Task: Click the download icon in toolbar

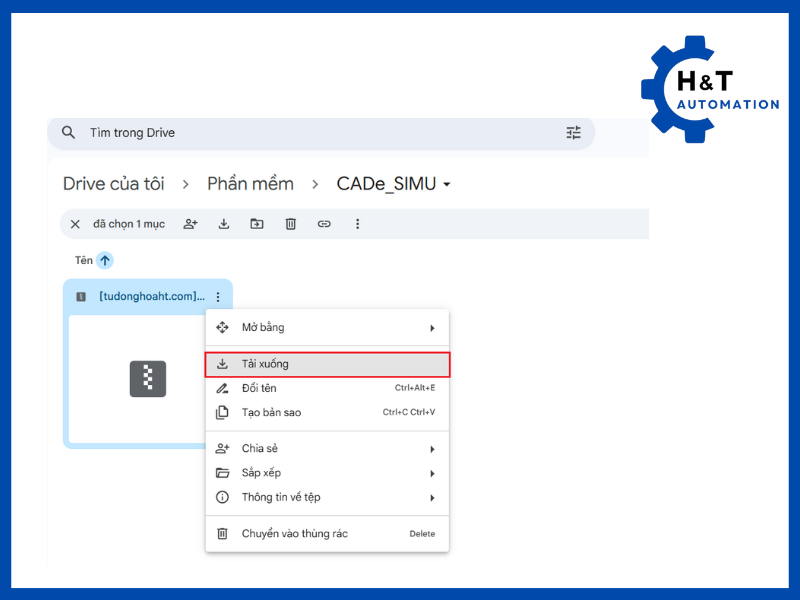Action: tap(224, 224)
